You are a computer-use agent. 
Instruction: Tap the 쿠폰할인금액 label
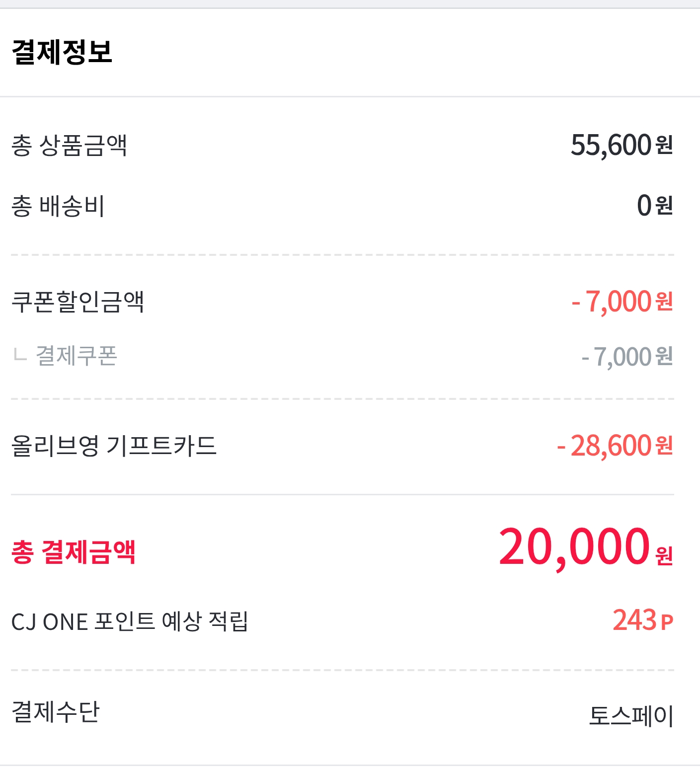78,302
